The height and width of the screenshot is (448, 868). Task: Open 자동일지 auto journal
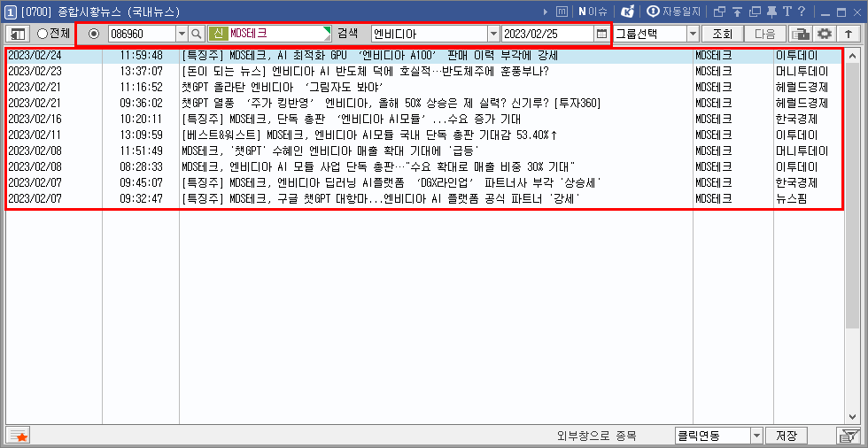674,11
